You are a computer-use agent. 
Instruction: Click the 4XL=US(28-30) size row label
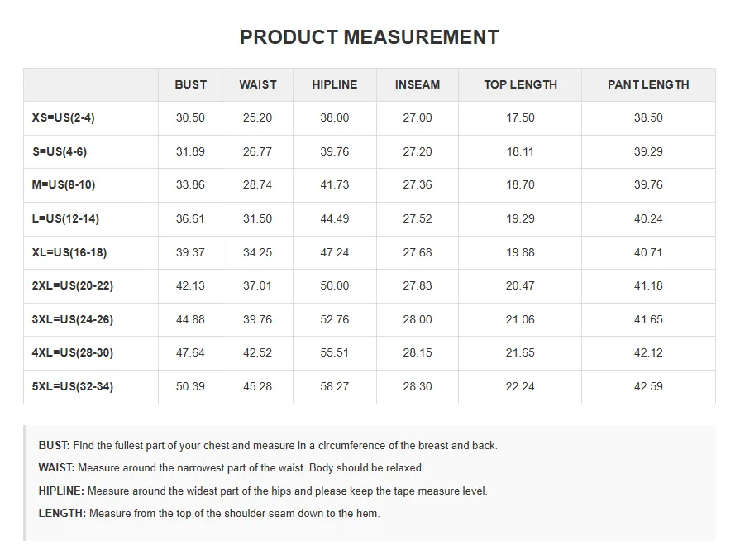[73, 353]
